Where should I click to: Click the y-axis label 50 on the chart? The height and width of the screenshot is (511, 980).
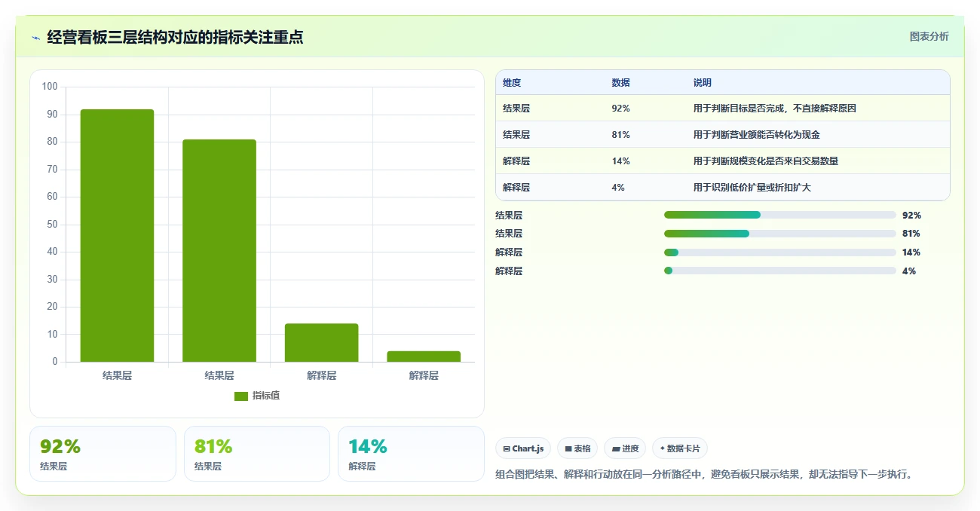[52, 225]
